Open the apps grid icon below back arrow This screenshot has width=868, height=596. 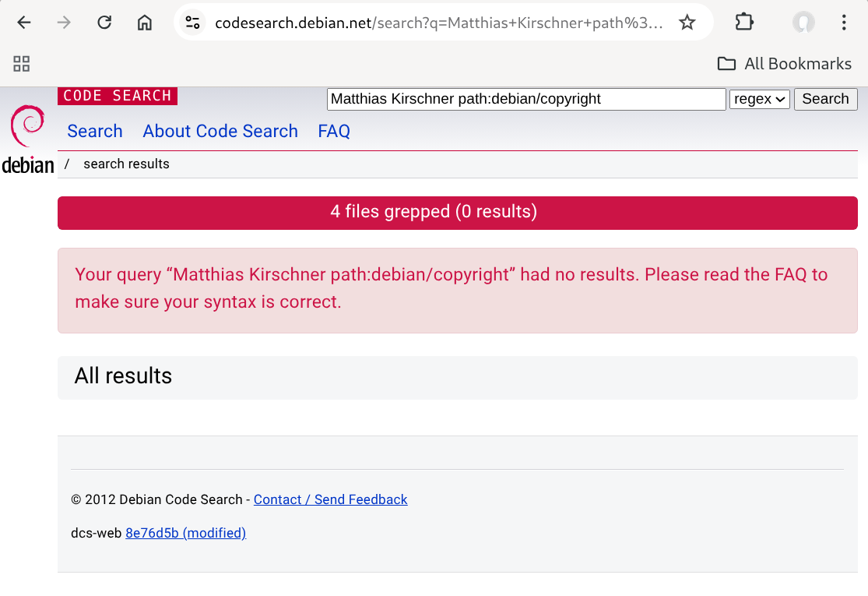coord(21,63)
